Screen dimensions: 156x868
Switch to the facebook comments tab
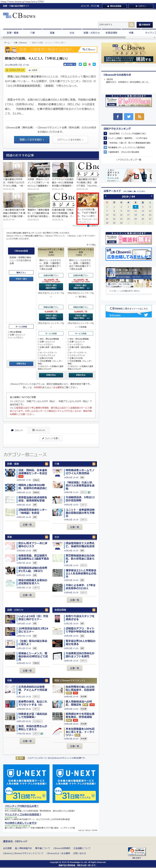click(x=38, y=430)
